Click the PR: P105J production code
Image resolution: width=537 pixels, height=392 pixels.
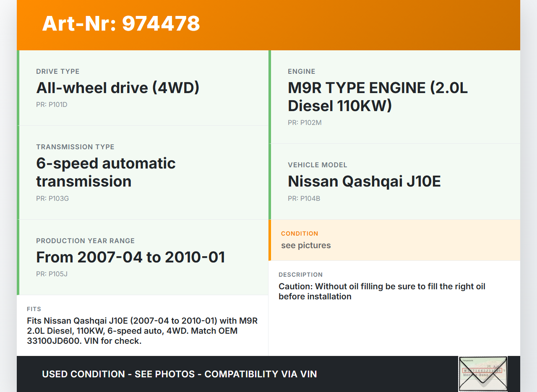(52, 274)
